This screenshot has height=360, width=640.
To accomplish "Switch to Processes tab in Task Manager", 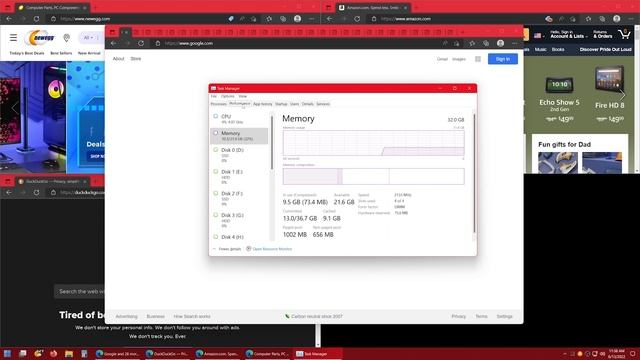I will coord(218,104).
